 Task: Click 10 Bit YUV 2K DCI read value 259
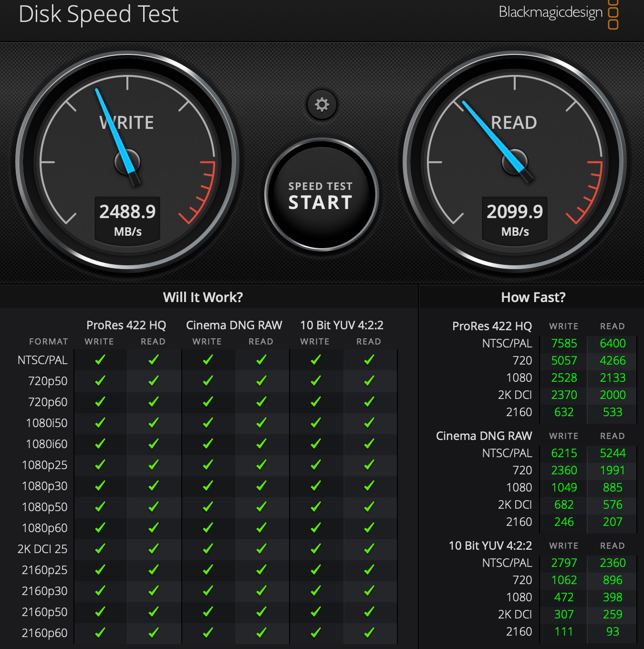pyautogui.click(x=613, y=615)
